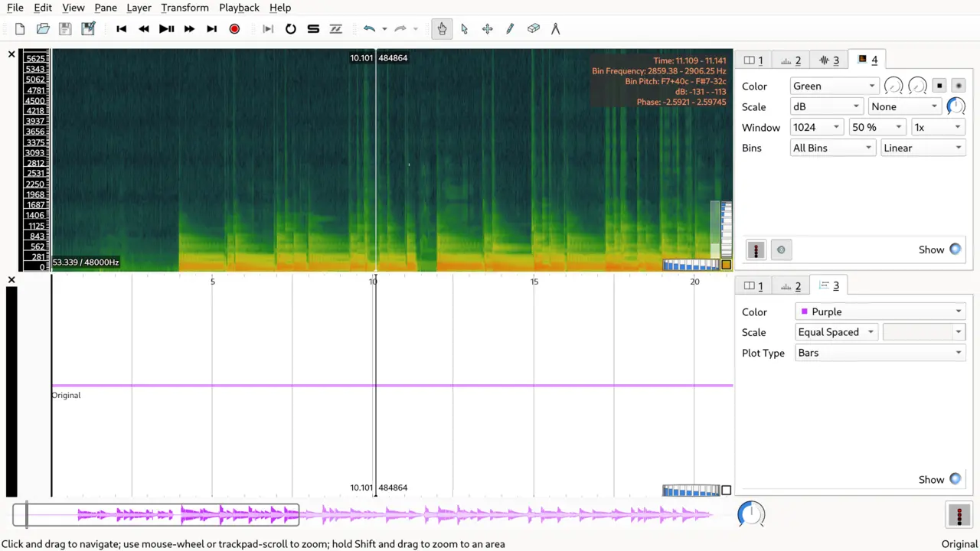Click the Fast Forward double-arrow button
The height and width of the screenshot is (551, 980).
(x=189, y=29)
